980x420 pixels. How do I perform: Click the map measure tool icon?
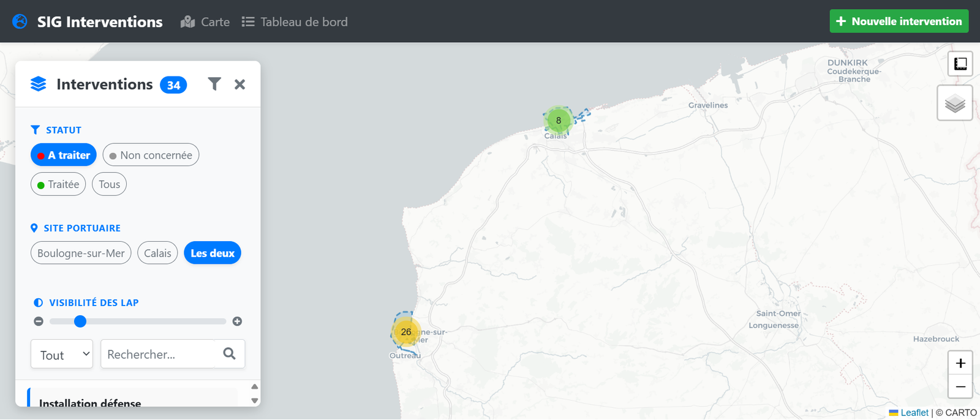tap(960, 64)
